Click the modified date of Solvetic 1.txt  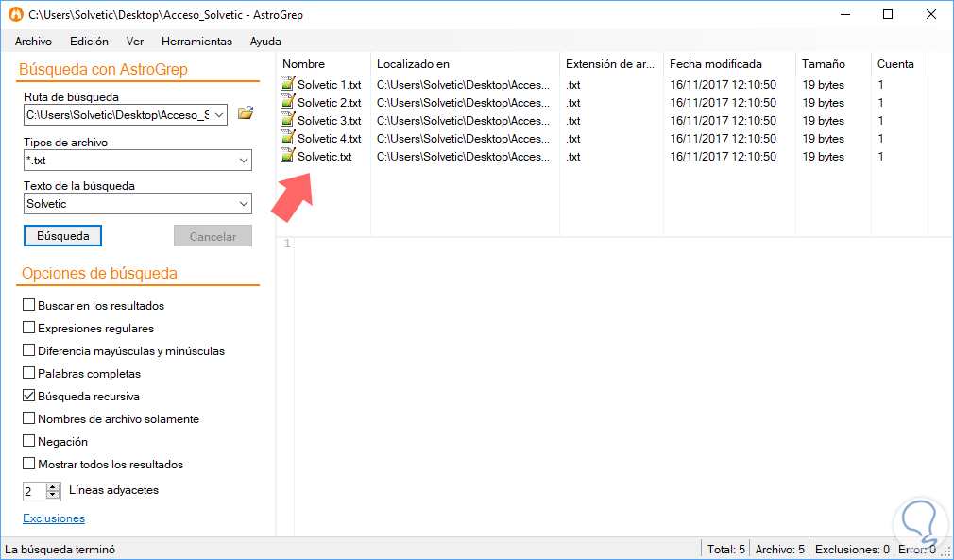tap(723, 84)
